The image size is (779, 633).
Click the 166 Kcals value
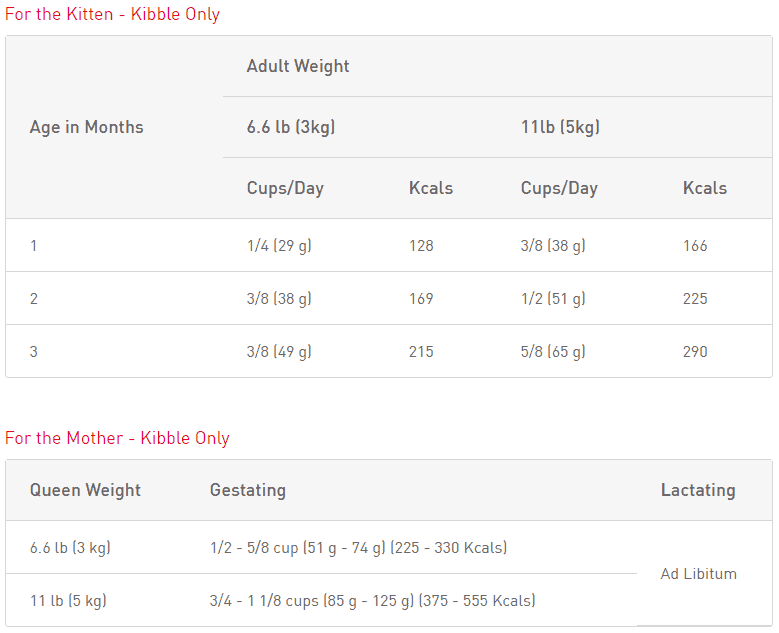coord(695,245)
